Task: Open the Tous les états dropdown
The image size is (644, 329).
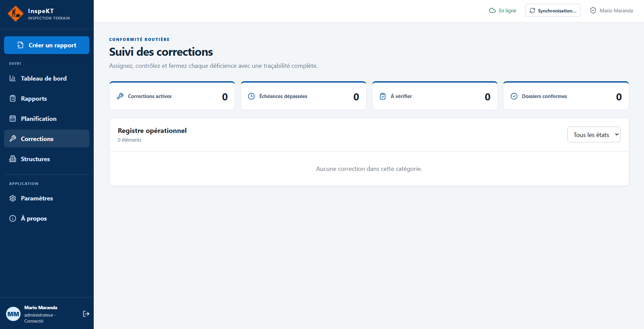Action: pyautogui.click(x=594, y=135)
